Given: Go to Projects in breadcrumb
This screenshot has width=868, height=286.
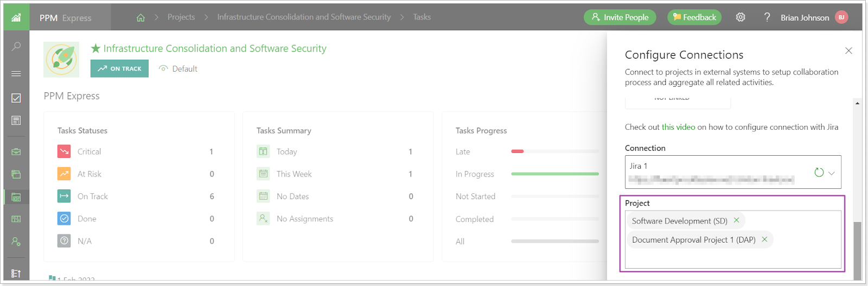Looking at the screenshot, I should (181, 17).
